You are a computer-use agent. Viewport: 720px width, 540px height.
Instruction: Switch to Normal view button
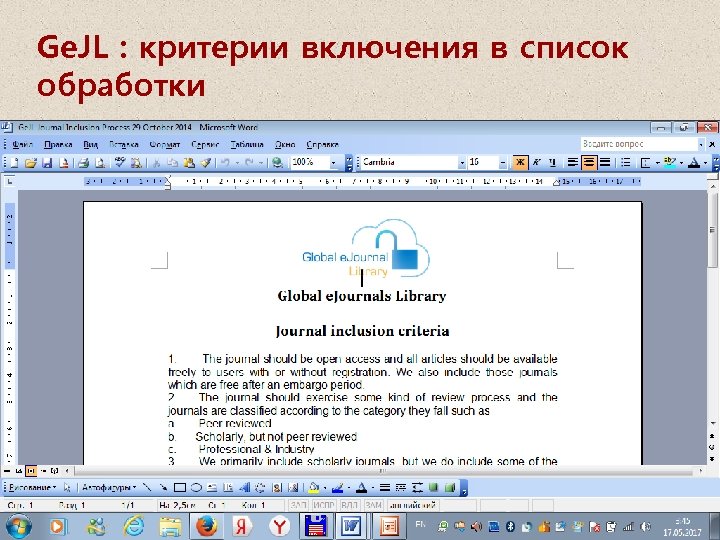point(7,471)
